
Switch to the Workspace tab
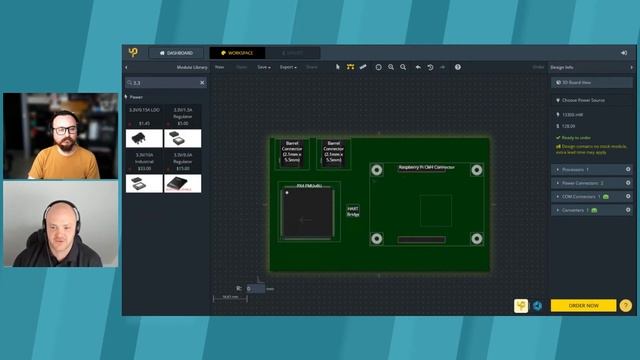(x=237, y=53)
